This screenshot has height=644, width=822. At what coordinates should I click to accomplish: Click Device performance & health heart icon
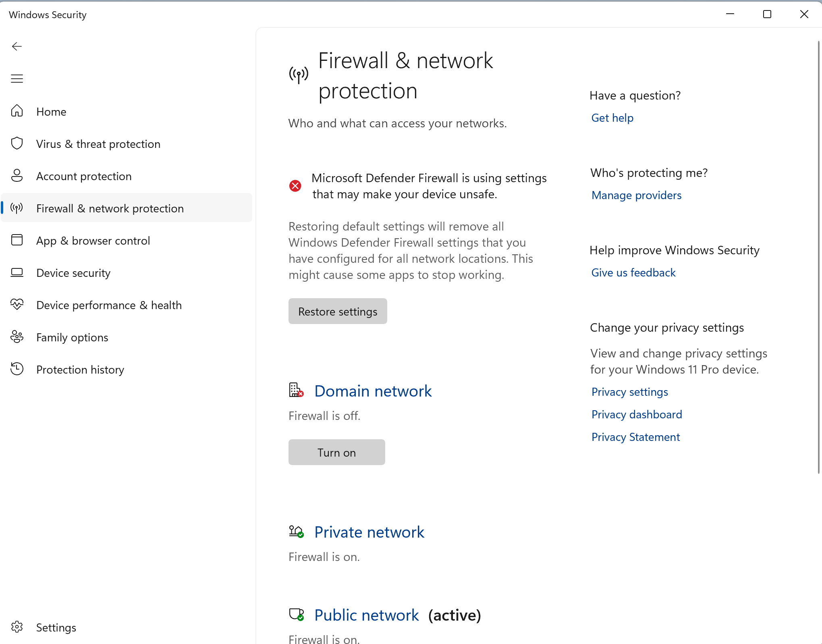(x=17, y=304)
